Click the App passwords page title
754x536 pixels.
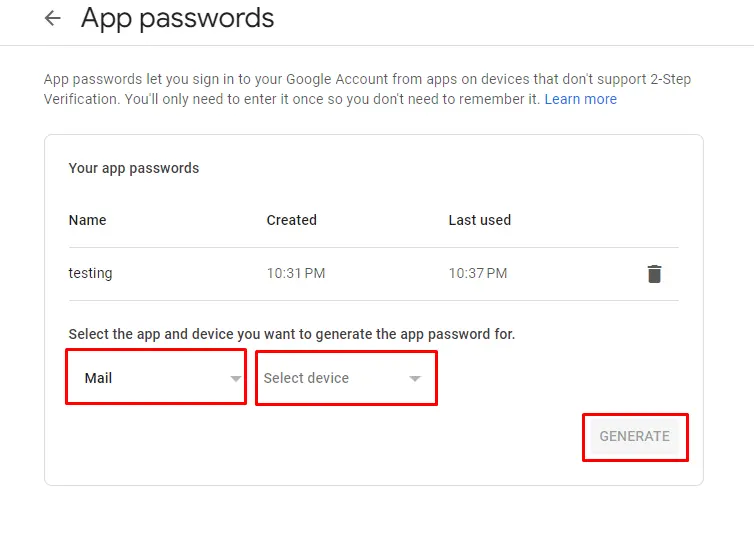tap(177, 18)
